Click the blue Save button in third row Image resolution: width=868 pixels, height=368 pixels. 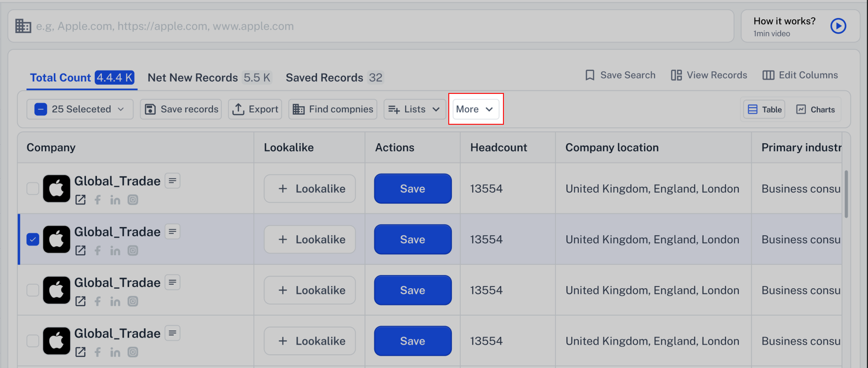[413, 290]
